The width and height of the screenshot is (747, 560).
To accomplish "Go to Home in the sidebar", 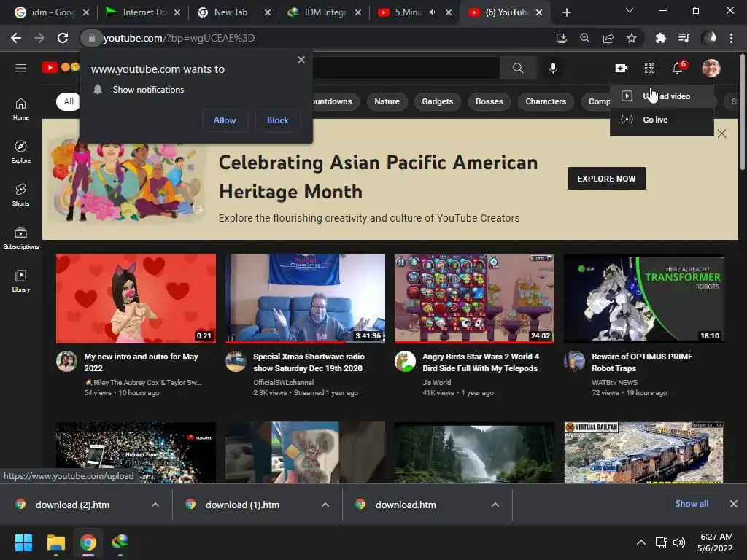I will tap(20, 109).
